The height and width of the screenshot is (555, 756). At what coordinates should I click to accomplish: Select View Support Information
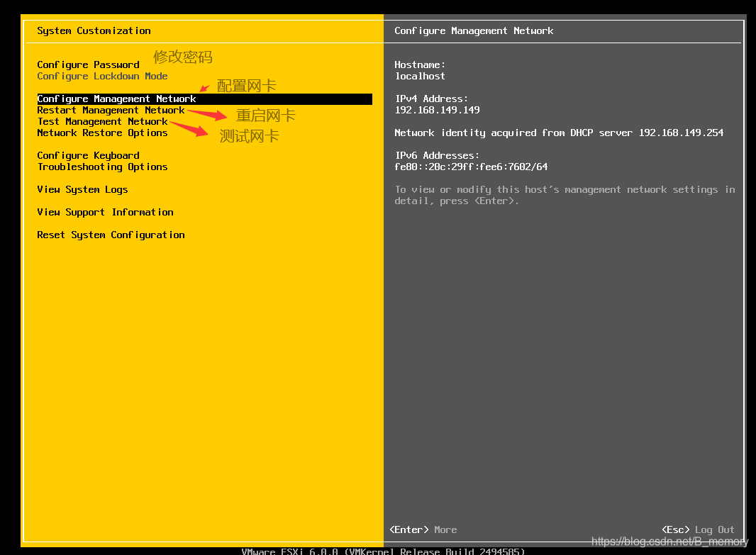pos(105,212)
